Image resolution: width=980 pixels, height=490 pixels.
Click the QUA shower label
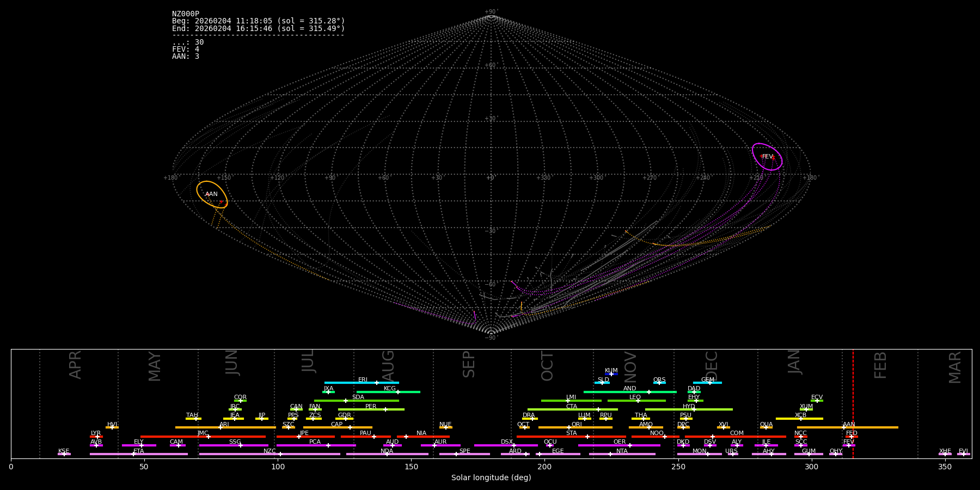point(766,425)
